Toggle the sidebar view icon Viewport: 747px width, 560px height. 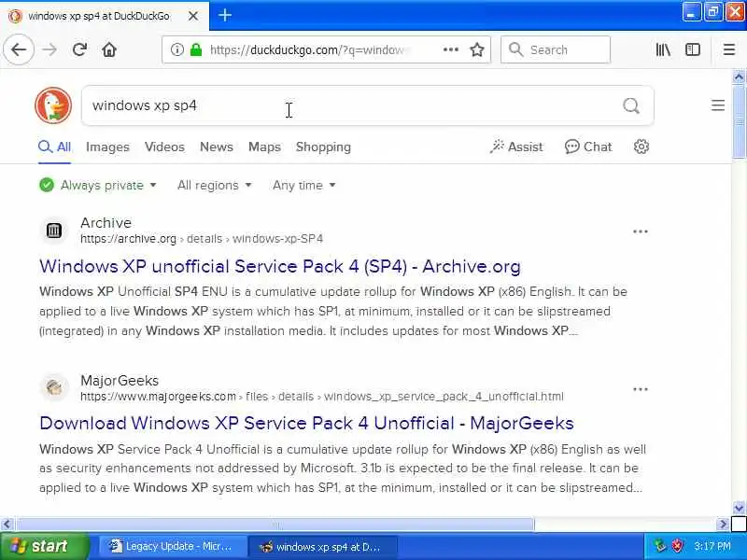coord(693,49)
